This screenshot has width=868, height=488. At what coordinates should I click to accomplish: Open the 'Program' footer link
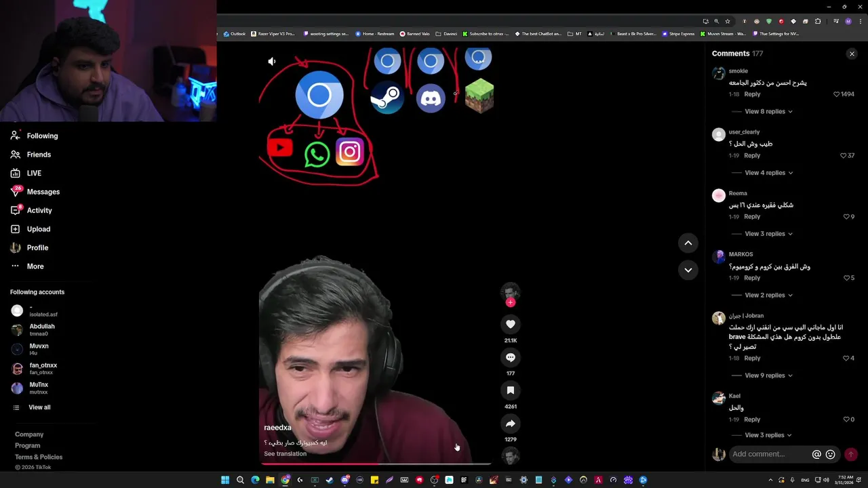(x=28, y=445)
